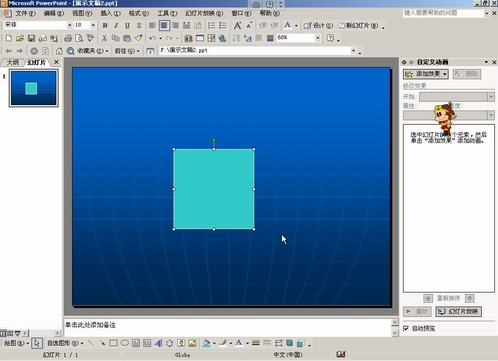Open 3-D Style icon
The width and height of the screenshot is (498, 361).
301,343
